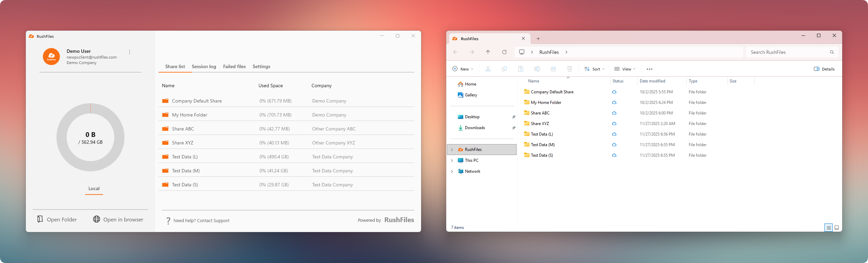Image resolution: width=868 pixels, height=263 pixels.
Task: Select Home in the navigation pane
Action: pos(467,84)
